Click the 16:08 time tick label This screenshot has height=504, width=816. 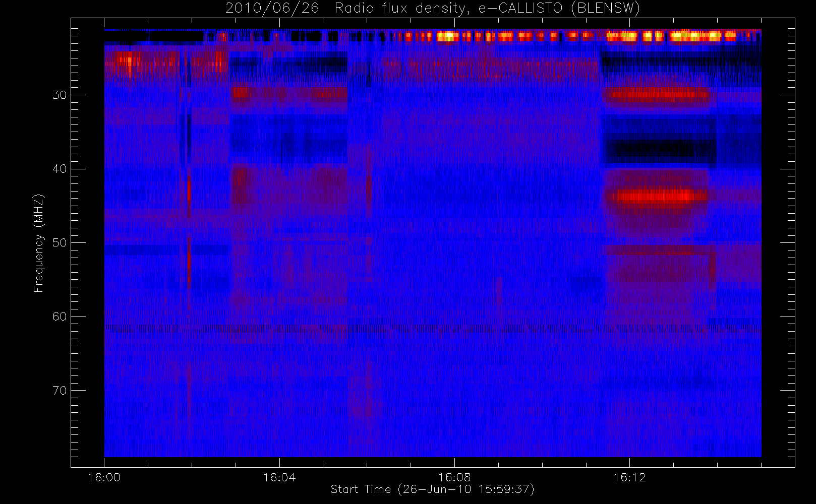tap(454, 477)
